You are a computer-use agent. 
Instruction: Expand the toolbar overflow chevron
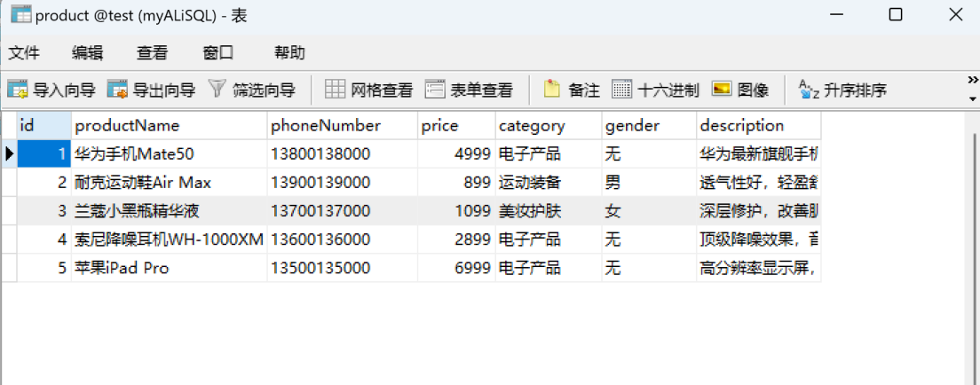(x=973, y=79)
